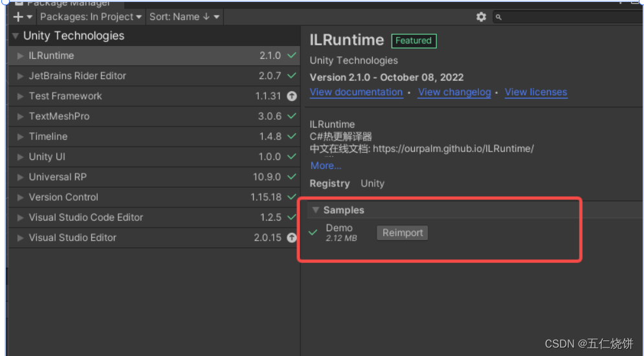This screenshot has height=356, width=644.
Task: Open the Package Manager settings gear
Action: click(x=481, y=17)
